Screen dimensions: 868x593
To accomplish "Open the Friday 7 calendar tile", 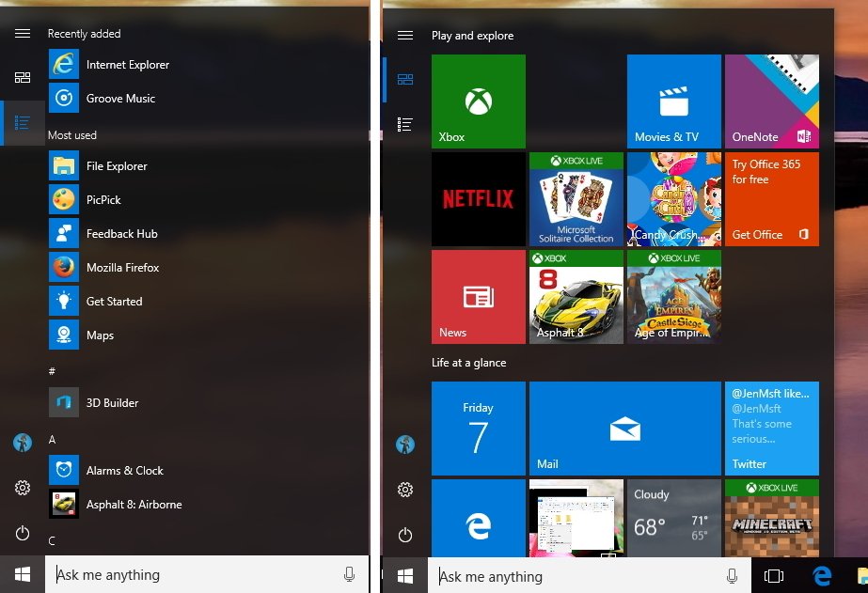I will pyautogui.click(x=479, y=429).
